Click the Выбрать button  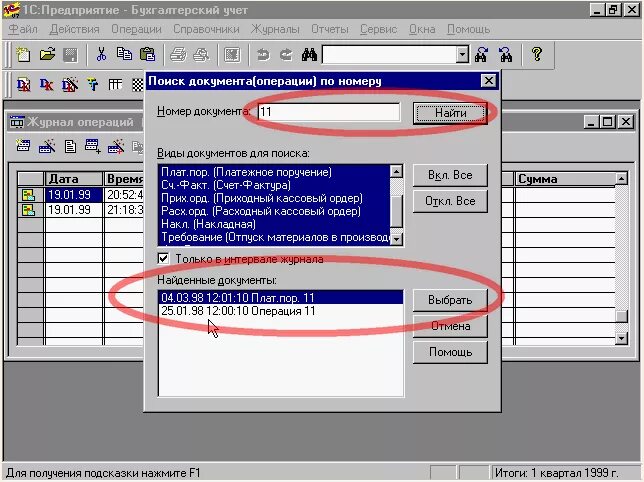[x=450, y=300]
